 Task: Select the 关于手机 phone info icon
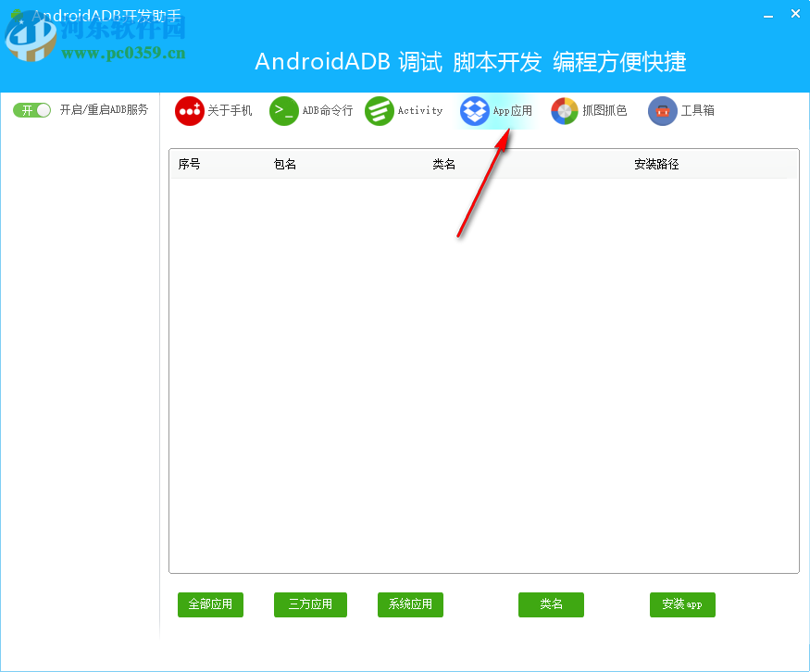[x=189, y=110]
